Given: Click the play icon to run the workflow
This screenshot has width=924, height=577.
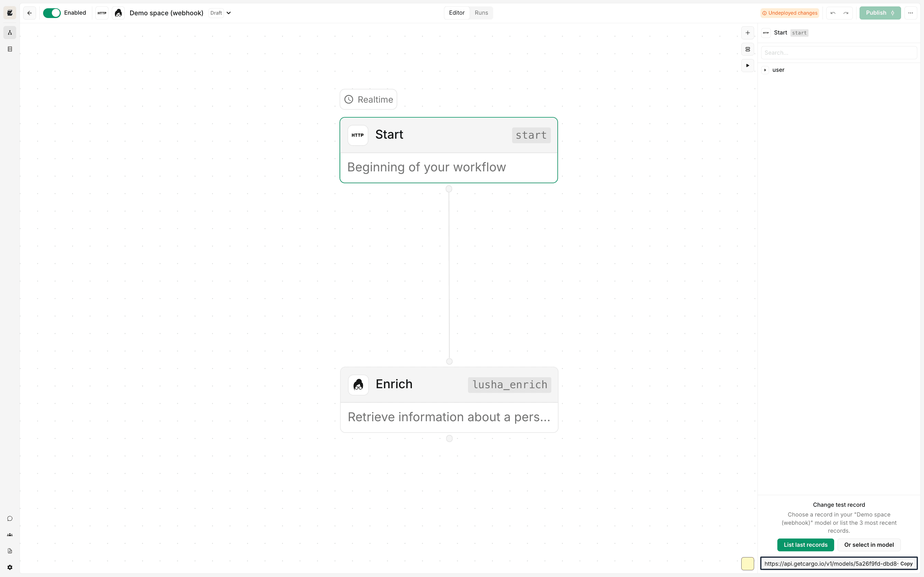Looking at the screenshot, I should pos(747,65).
